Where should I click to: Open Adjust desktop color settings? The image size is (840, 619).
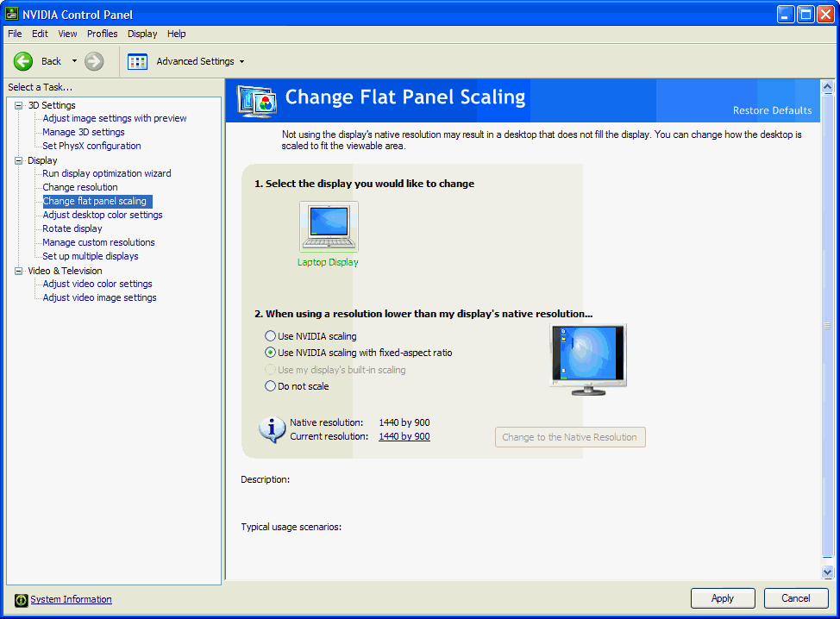[x=103, y=215]
